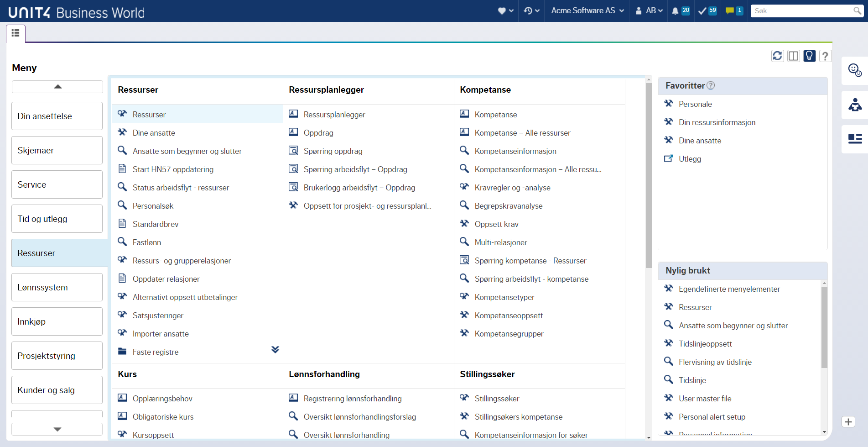
Task: Expand the Acme Software AS company dropdown
Action: click(587, 11)
